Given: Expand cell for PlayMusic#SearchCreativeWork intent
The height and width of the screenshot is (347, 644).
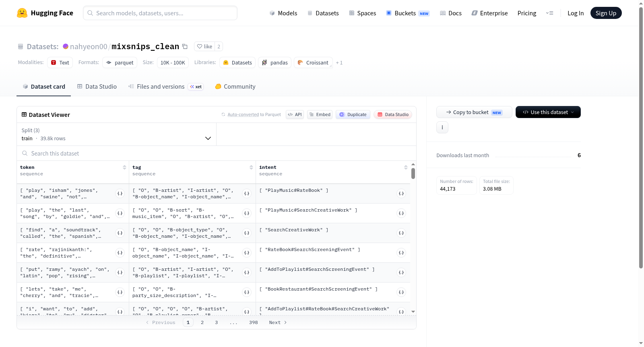Looking at the screenshot, I should (x=401, y=213).
